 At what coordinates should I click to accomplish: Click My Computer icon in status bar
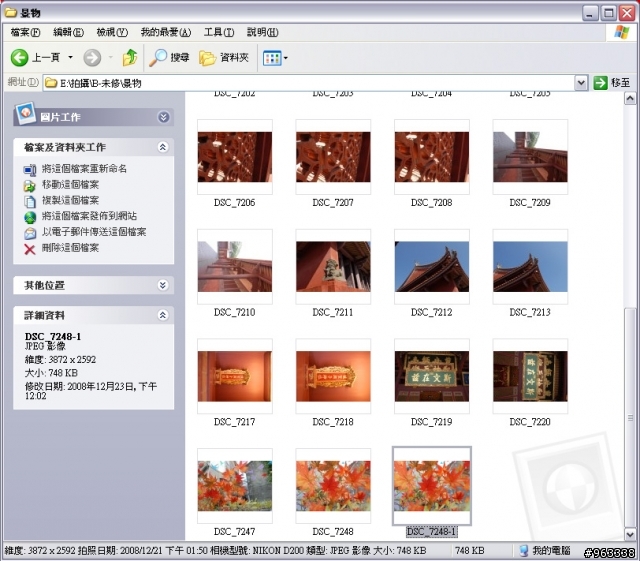(x=524, y=551)
